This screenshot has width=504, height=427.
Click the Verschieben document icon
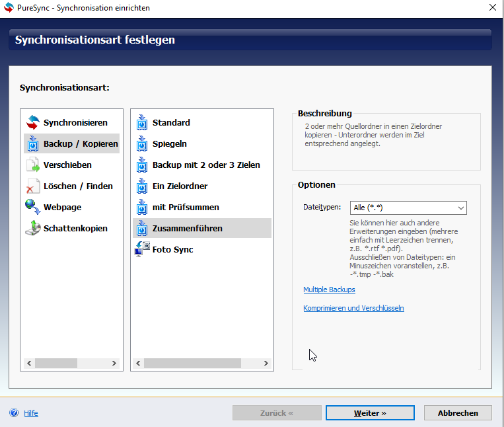click(33, 165)
